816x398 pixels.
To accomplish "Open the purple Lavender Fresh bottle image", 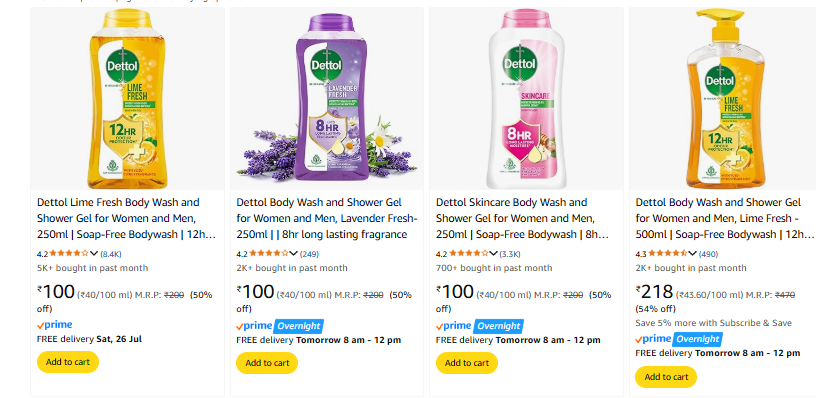I will (327, 99).
